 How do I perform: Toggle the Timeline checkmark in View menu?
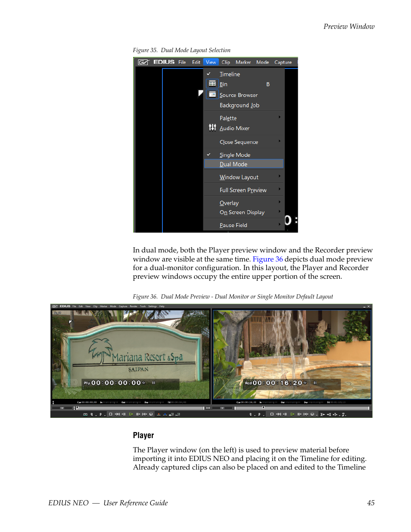(x=209, y=74)
